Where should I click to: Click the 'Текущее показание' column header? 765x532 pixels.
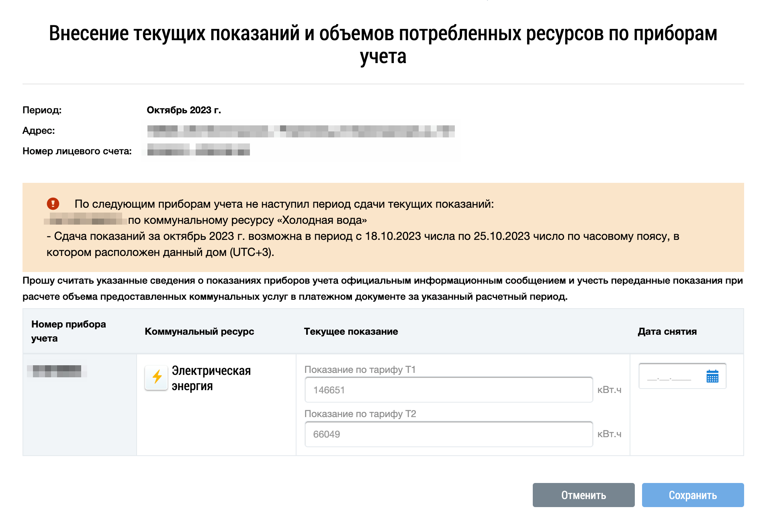tap(351, 331)
